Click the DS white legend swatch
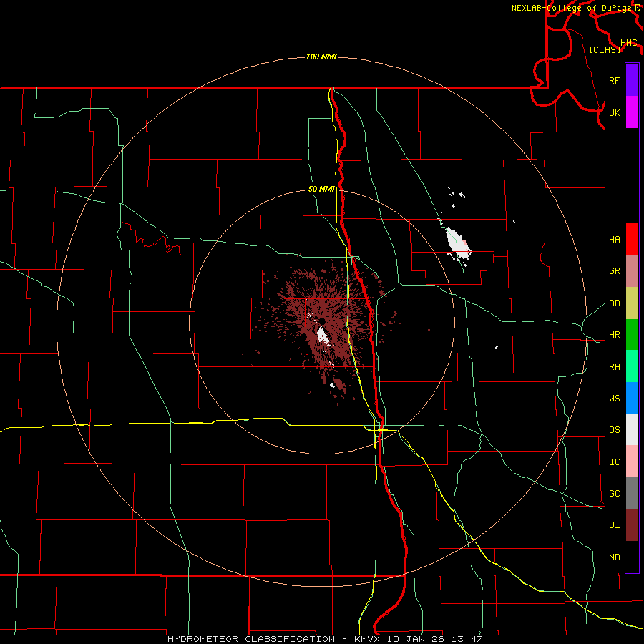The image size is (644, 644). click(632, 429)
